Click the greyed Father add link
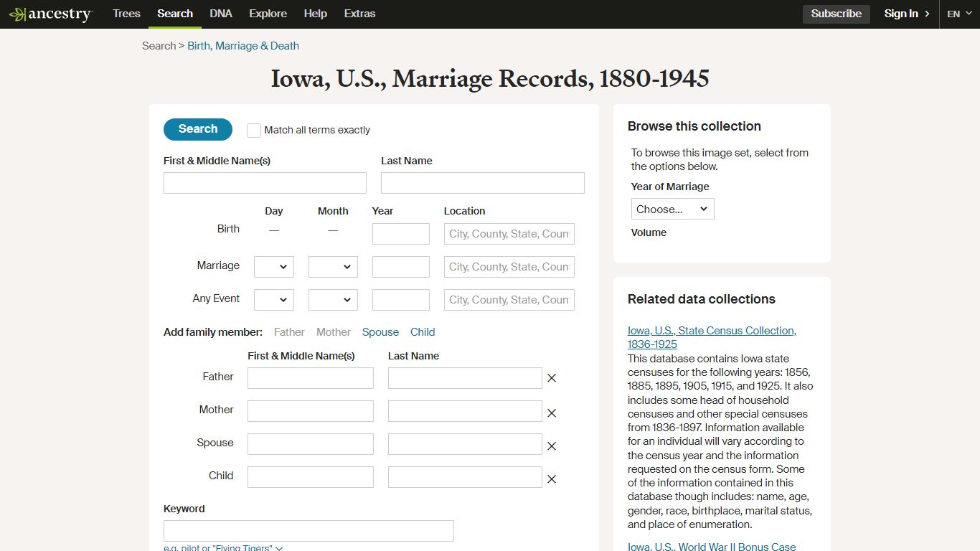The height and width of the screenshot is (551, 980). pyautogui.click(x=289, y=332)
